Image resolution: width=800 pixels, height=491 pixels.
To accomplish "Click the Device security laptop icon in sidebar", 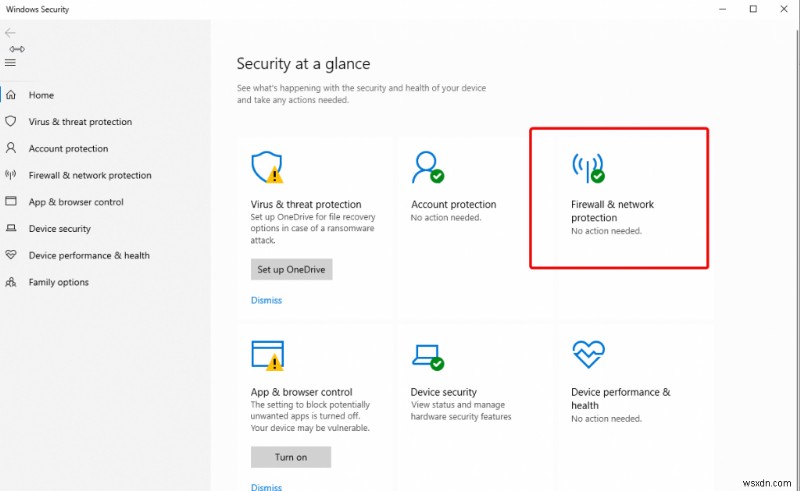I will (x=12, y=229).
